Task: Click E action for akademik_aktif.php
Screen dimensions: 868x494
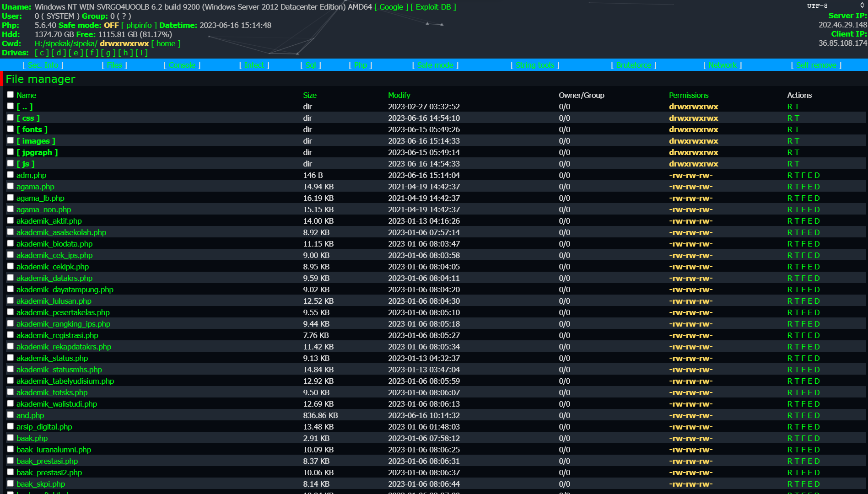Action: 810,221
